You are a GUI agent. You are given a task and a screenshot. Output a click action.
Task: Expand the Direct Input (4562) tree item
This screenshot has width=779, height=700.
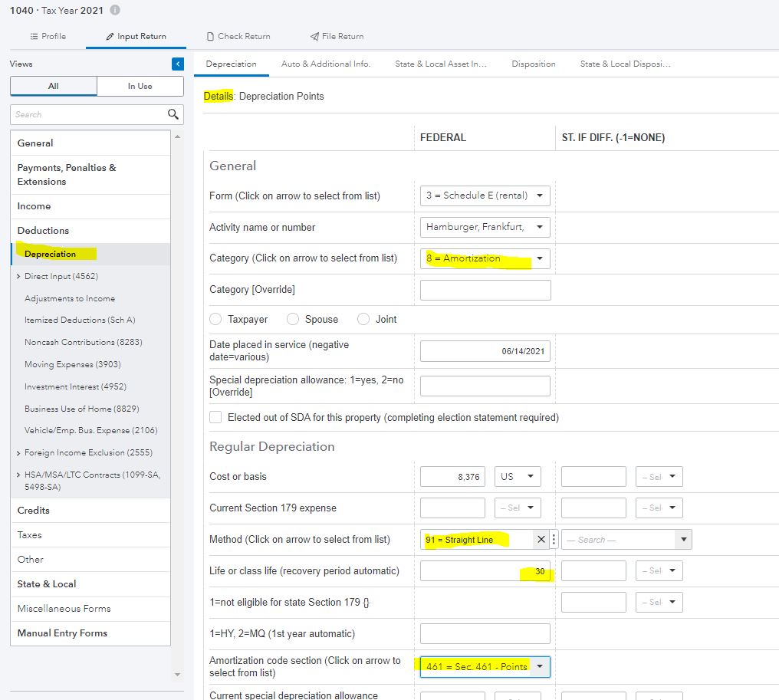point(18,276)
